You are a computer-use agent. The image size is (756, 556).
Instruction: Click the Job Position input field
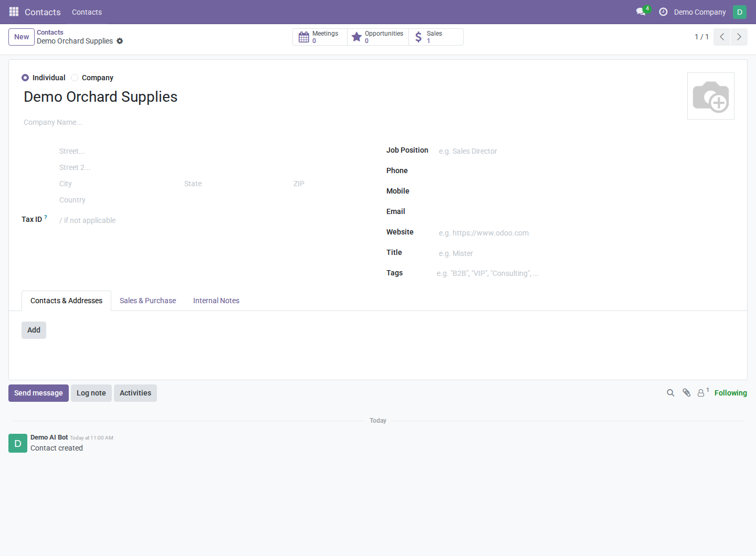point(585,151)
